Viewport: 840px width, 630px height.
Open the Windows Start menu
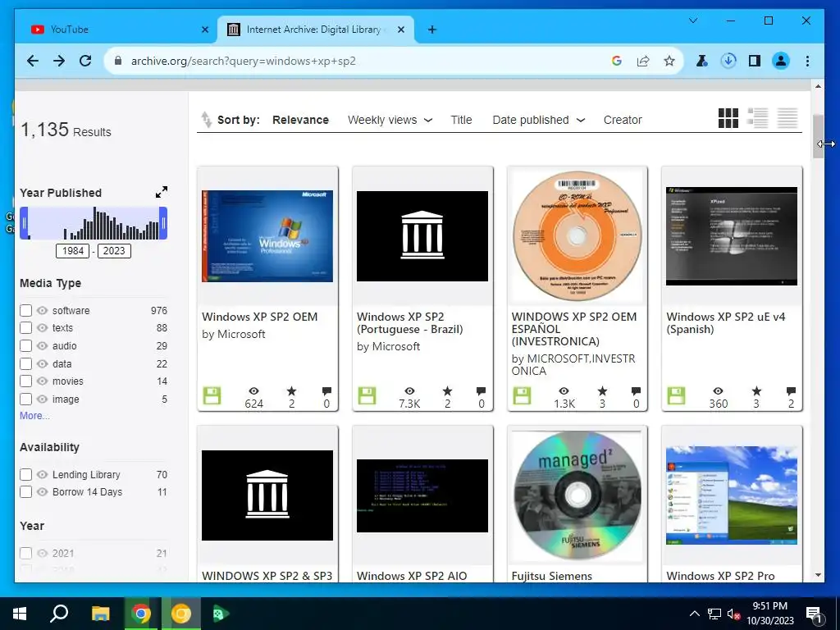click(20, 614)
